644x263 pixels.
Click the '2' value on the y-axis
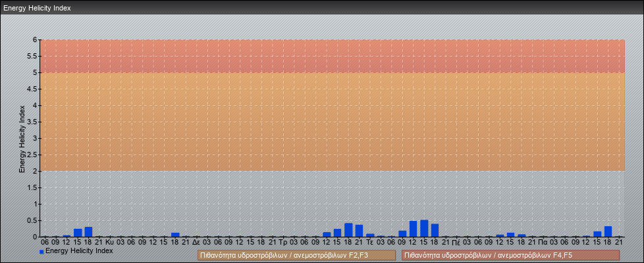point(36,171)
